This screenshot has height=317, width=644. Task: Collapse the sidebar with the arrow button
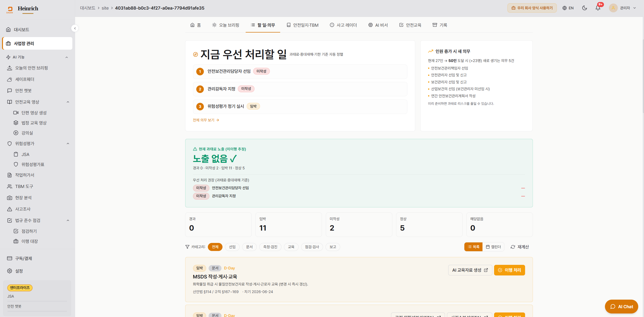[75, 28]
